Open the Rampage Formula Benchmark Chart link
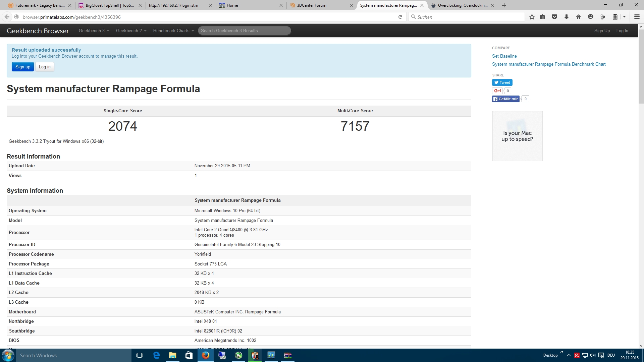This screenshot has height=362, width=644. coord(549,64)
